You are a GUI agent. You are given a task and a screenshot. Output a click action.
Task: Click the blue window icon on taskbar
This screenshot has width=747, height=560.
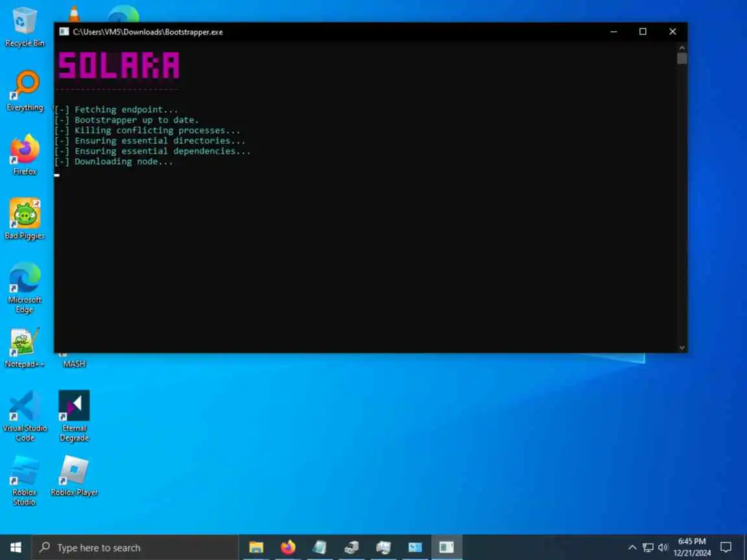[415, 548]
